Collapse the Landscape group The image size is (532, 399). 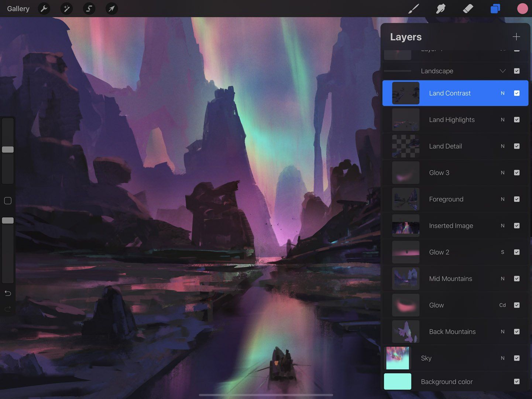tap(502, 71)
